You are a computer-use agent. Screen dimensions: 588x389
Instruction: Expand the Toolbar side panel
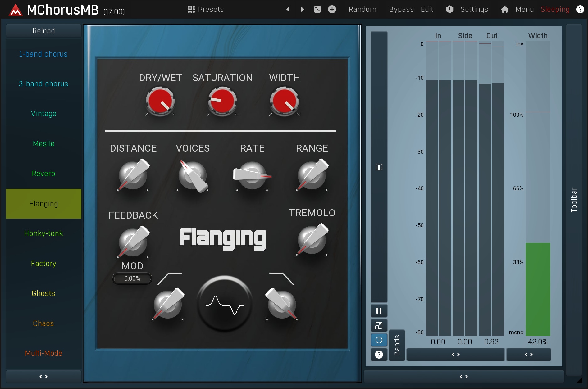574,200
